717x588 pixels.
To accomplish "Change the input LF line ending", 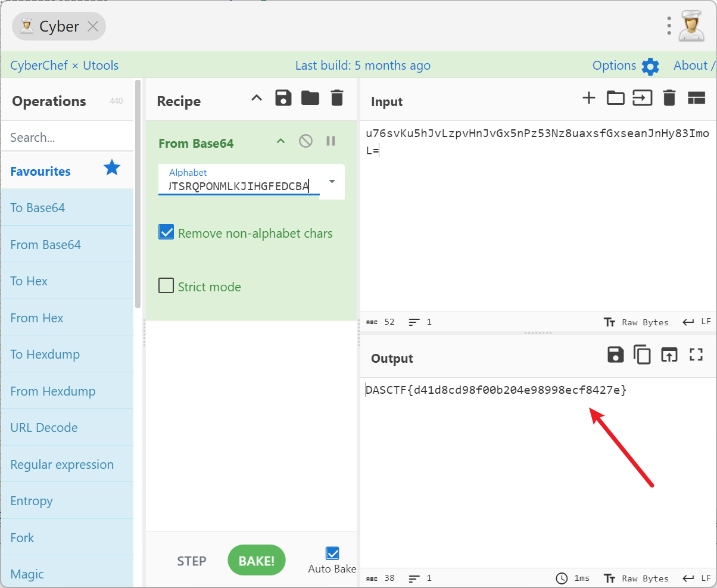I will [697, 322].
